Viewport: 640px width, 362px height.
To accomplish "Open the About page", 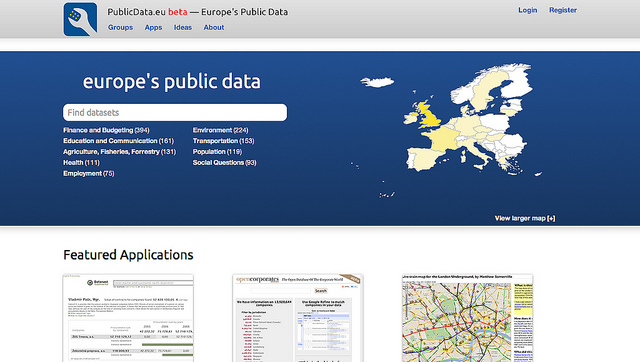I will click(214, 27).
